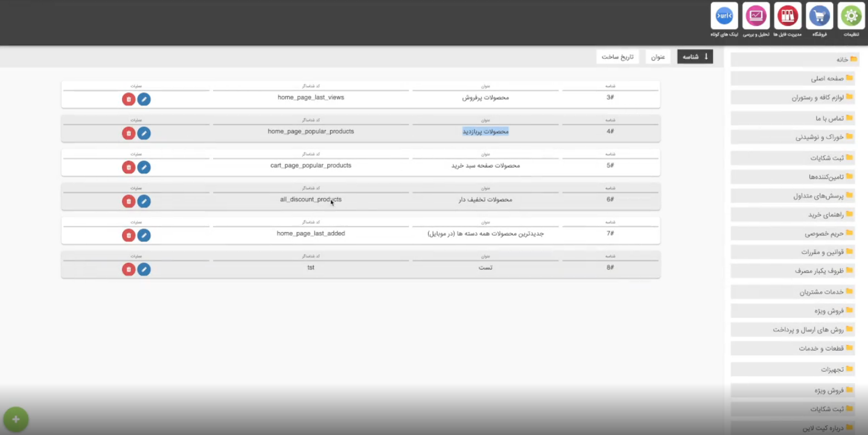Edit the tst entry using its pencil icon
This screenshot has height=435, width=868.
pos(144,269)
